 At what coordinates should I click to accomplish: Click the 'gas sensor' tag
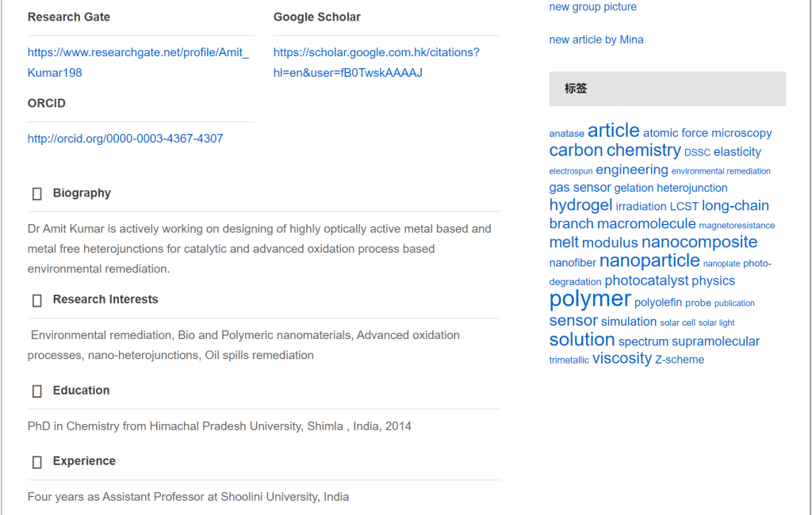point(580,188)
